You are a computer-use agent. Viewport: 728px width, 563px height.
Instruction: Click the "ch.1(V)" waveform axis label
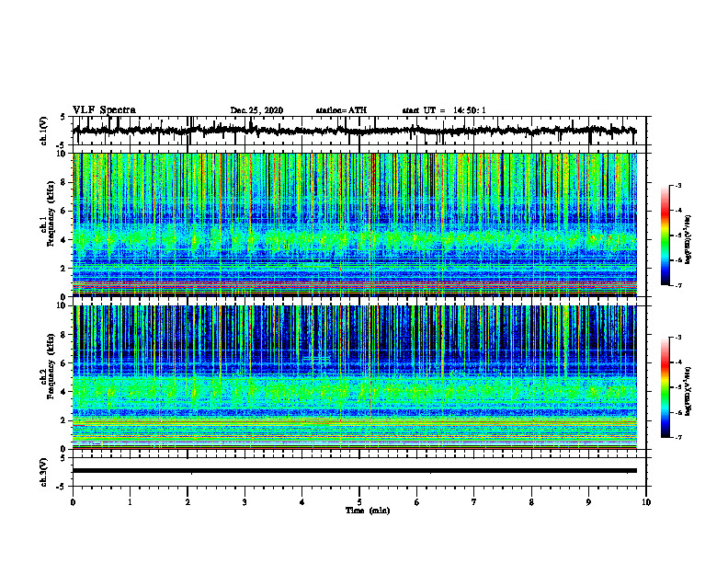44,131
